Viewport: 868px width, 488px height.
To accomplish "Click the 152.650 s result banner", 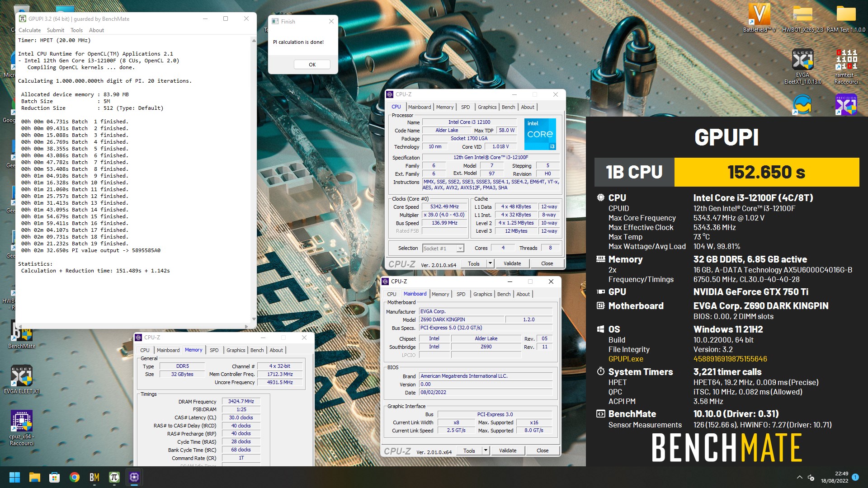I will tap(766, 172).
